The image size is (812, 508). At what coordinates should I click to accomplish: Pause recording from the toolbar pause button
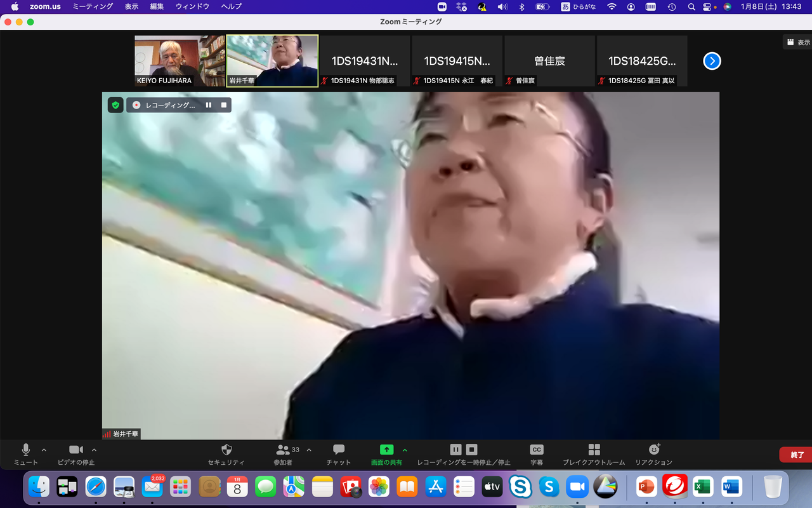click(455, 450)
